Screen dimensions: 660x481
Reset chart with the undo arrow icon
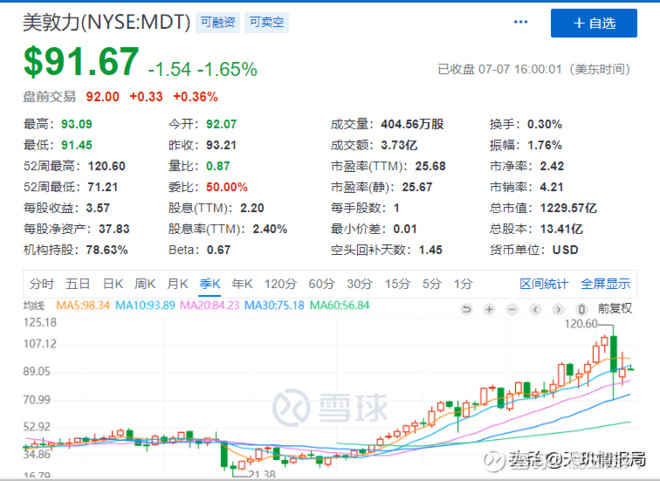click(x=466, y=310)
